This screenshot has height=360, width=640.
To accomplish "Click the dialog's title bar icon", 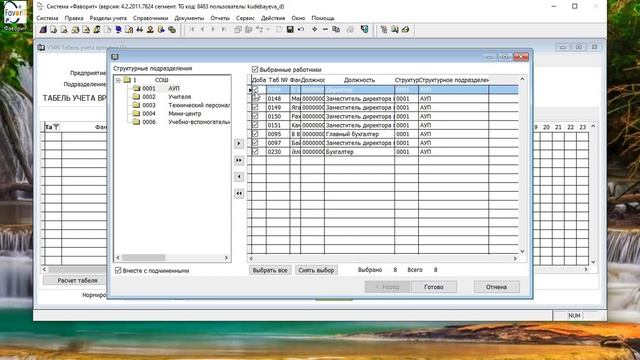I will [x=115, y=57].
